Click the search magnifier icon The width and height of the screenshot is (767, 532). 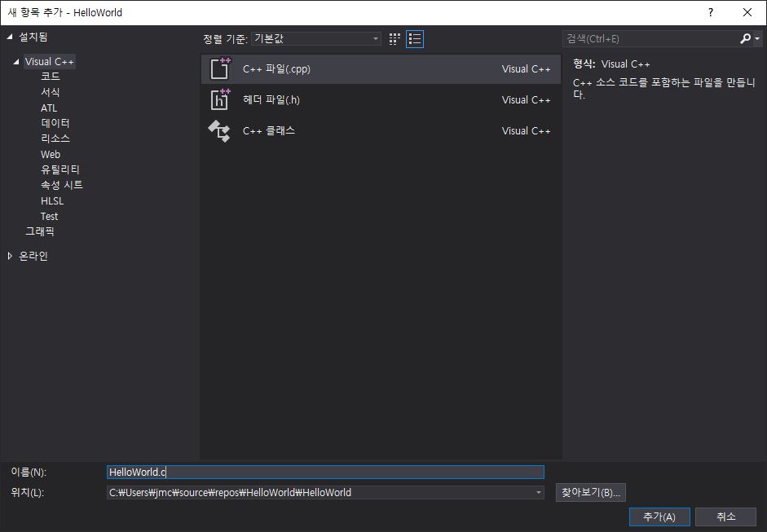(x=746, y=38)
